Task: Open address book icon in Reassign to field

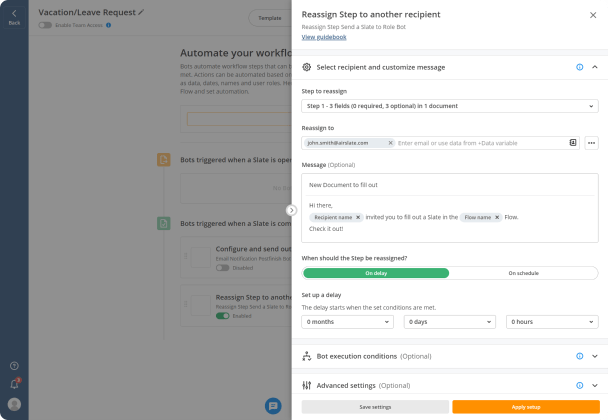Action: (573, 143)
